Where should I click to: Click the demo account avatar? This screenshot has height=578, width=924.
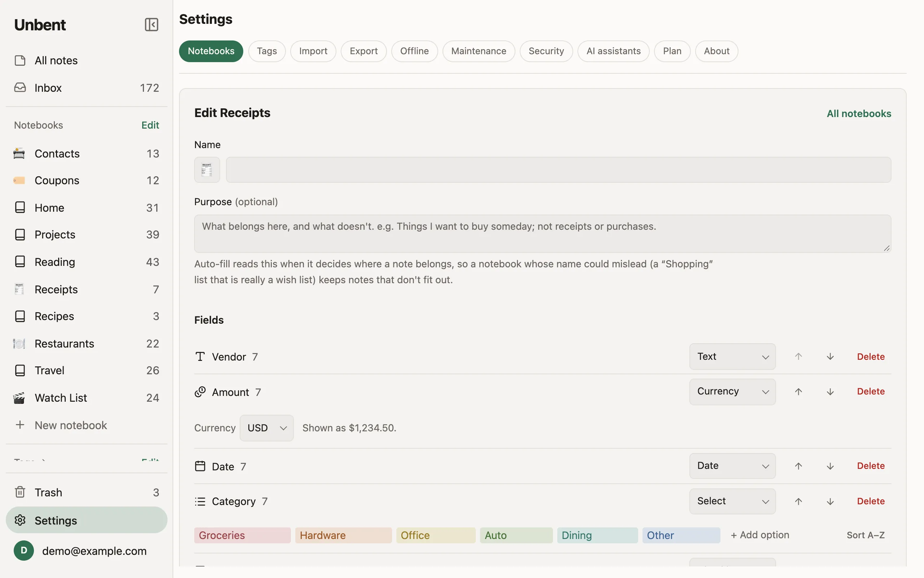pyautogui.click(x=24, y=551)
